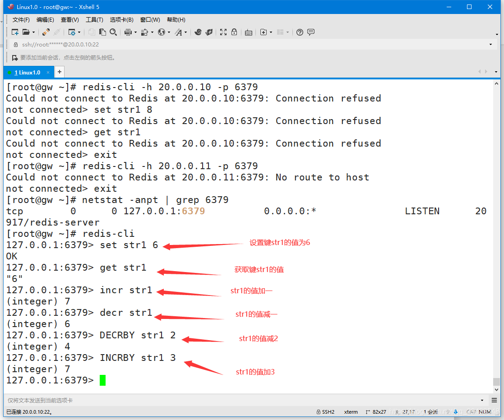
Task: Click the SSH2 status bar entry
Action: 326,411
